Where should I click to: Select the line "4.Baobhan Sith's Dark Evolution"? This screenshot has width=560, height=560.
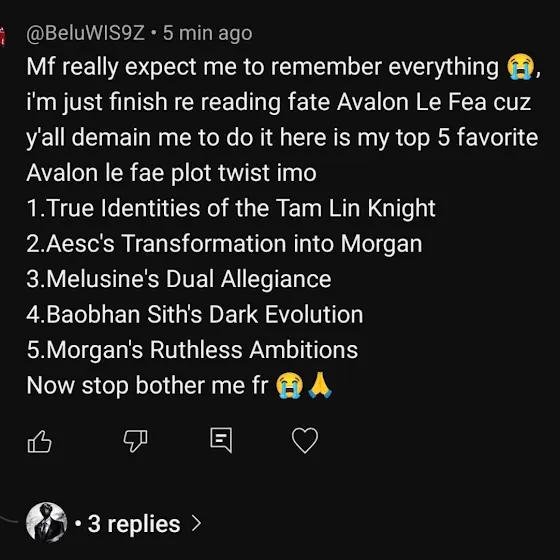tap(195, 314)
